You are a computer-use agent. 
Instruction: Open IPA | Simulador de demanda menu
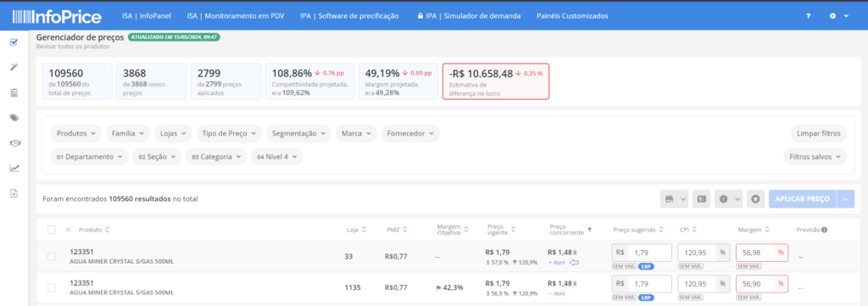(x=469, y=16)
